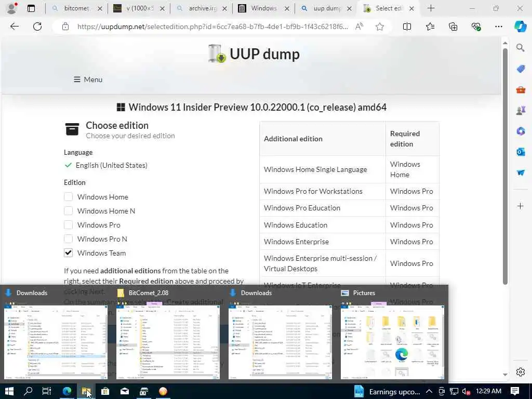Check Windows Pro N edition
The image size is (532, 399).
(68, 239)
